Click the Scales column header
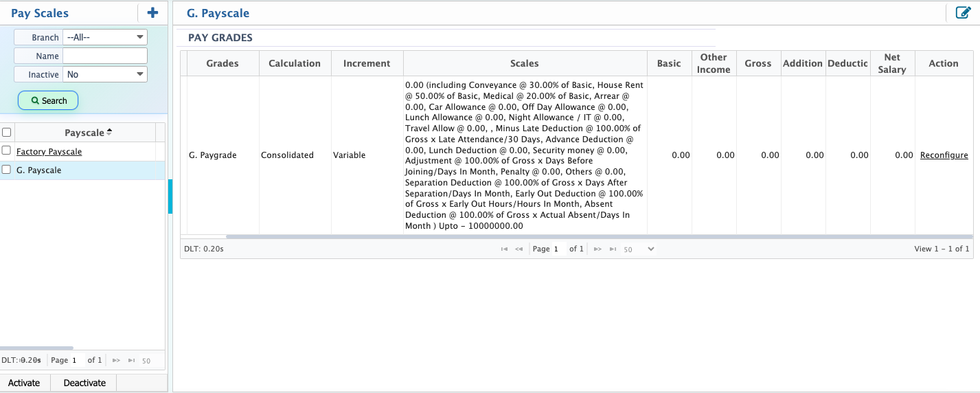 [525, 63]
